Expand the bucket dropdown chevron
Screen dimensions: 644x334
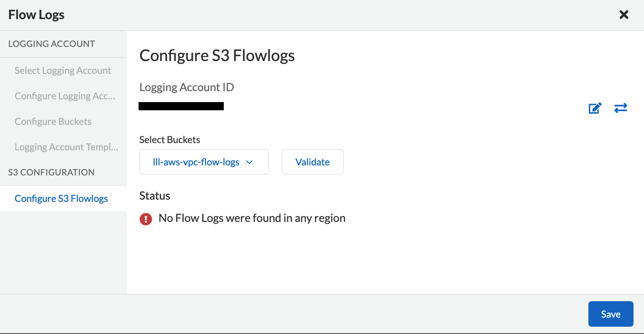(x=249, y=162)
